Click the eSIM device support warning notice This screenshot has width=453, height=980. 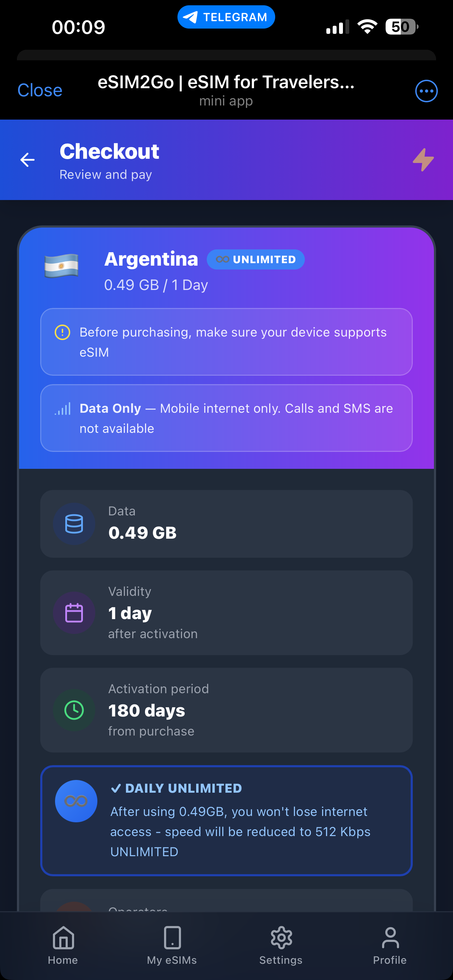pos(226,341)
